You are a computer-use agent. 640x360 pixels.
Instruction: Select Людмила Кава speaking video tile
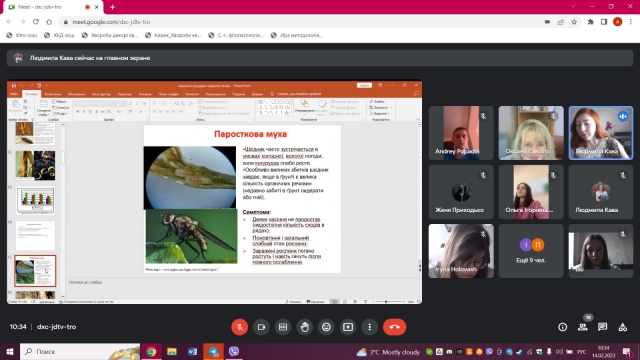[x=601, y=133]
